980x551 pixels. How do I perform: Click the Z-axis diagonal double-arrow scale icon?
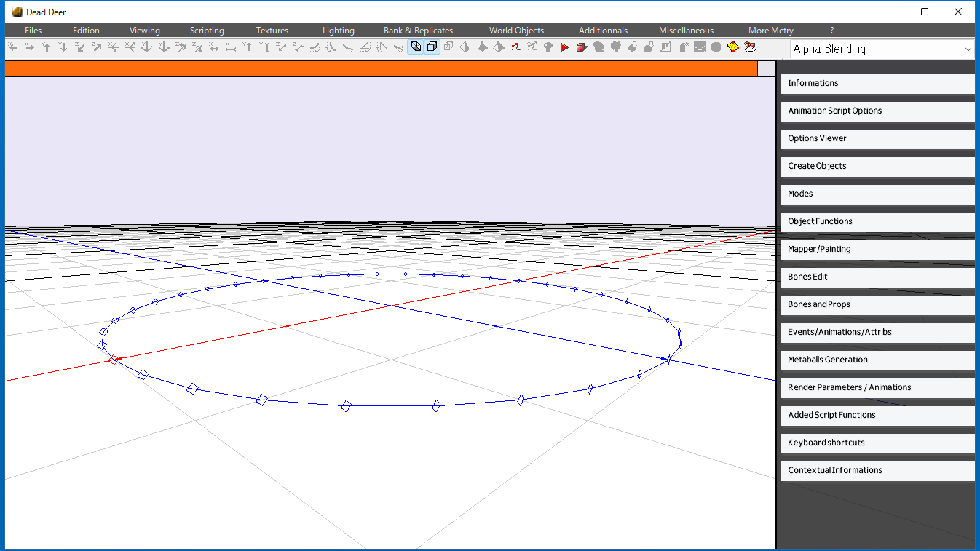pos(280,47)
